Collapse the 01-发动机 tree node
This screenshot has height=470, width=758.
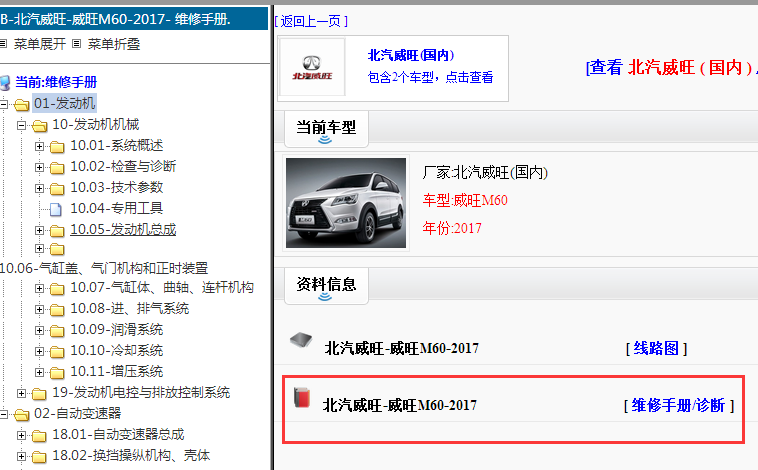pyautogui.click(x=3, y=103)
